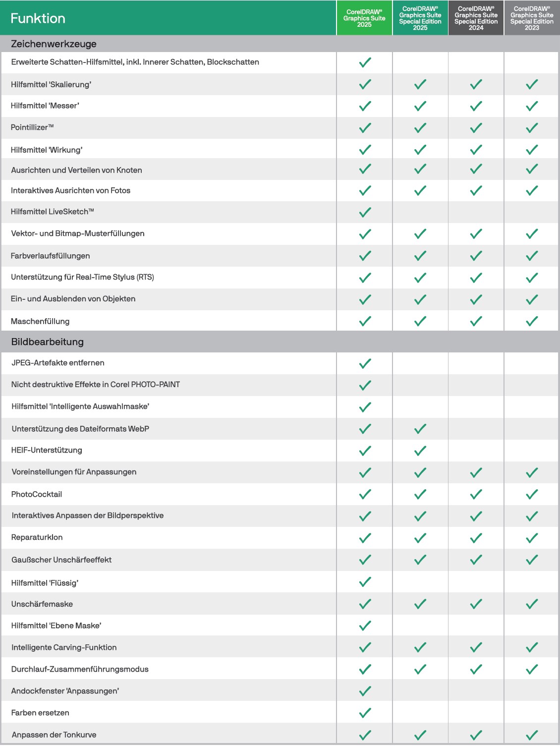Click Maschenfüllung checkmark under Special Edition 2024
This screenshot has height=746, width=560.
tap(476, 321)
